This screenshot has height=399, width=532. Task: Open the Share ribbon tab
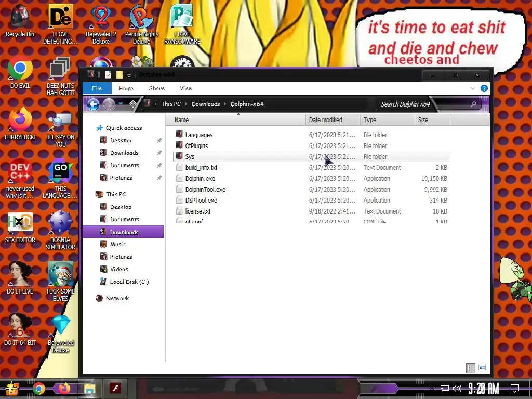tap(157, 88)
